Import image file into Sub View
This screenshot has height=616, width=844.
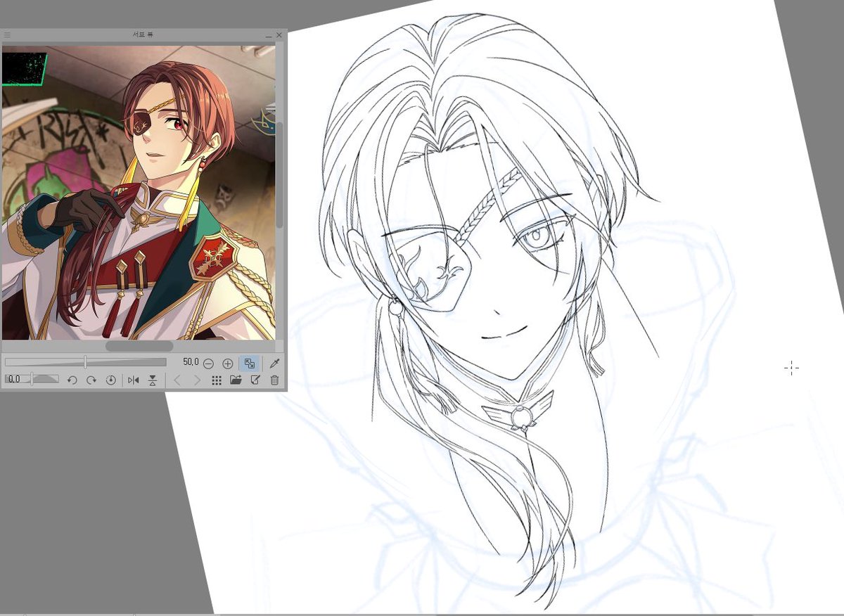236,380
